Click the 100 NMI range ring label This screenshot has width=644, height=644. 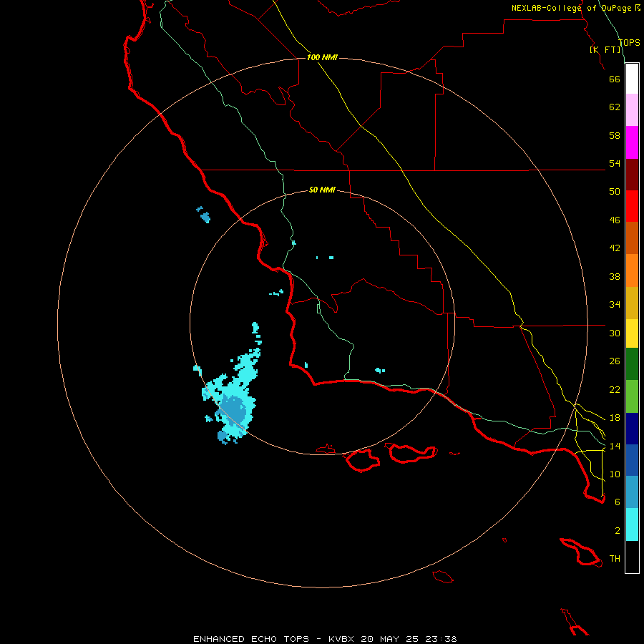tap(322, 57)
